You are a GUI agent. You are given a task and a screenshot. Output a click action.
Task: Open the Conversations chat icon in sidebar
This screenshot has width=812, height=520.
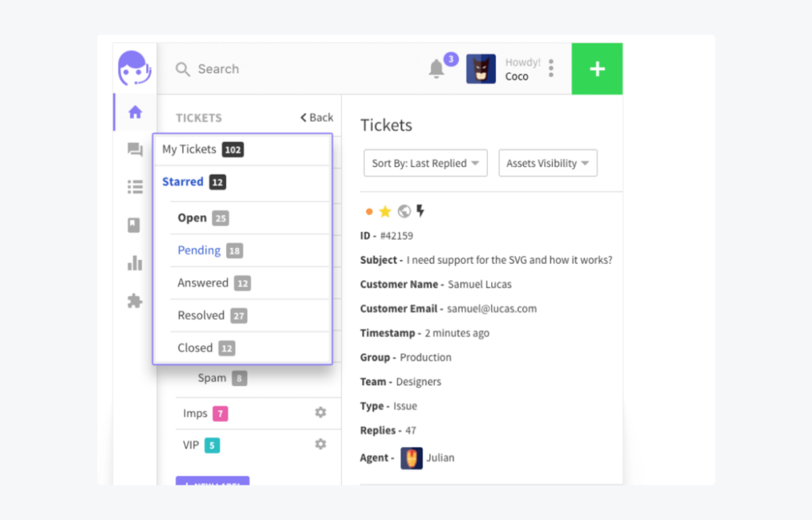pos(134,150)
